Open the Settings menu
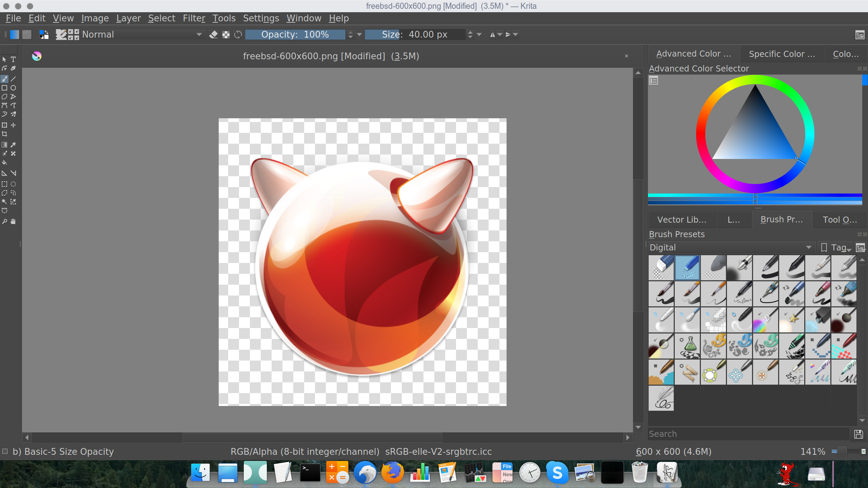 261,18
